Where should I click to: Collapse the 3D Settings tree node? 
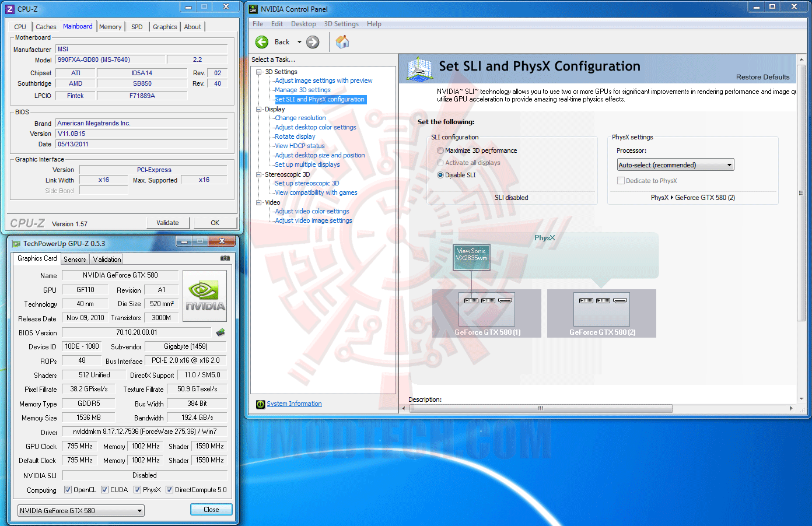point(259,72)
